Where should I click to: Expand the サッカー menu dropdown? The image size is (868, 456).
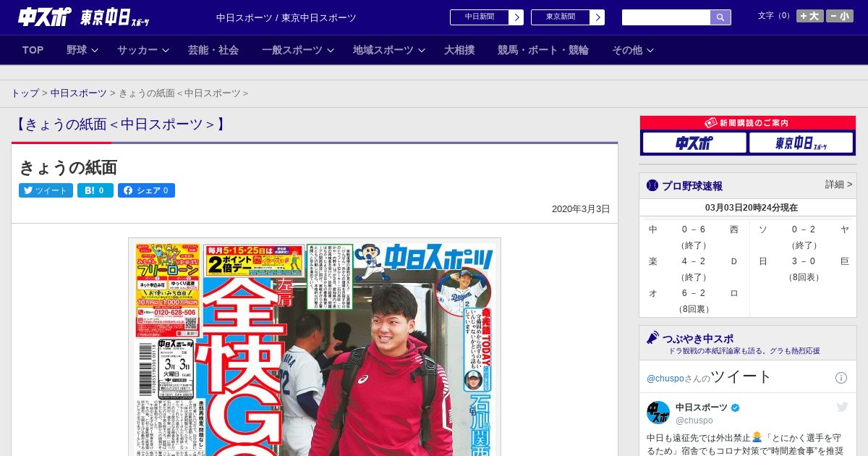(x=142, y=50)
